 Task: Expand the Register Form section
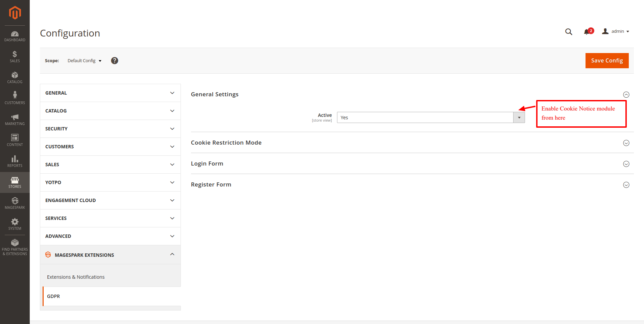626,185
